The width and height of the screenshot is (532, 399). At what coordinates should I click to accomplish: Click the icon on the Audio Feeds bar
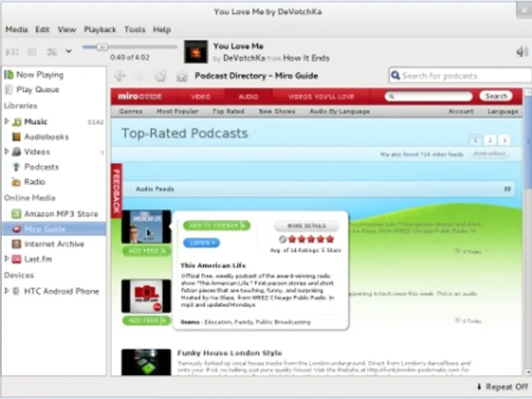tap(507, 189)
